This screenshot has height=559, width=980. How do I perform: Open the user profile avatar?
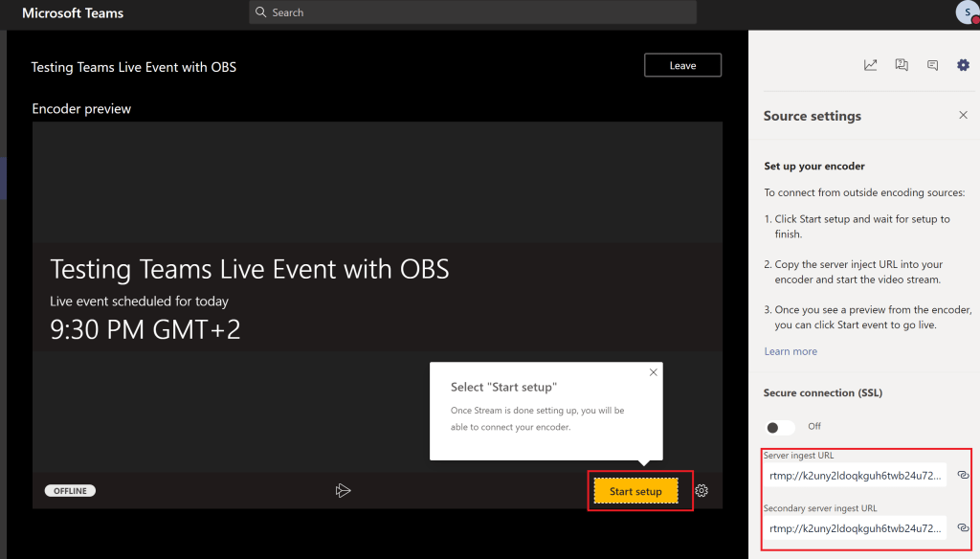click(967, 12)
